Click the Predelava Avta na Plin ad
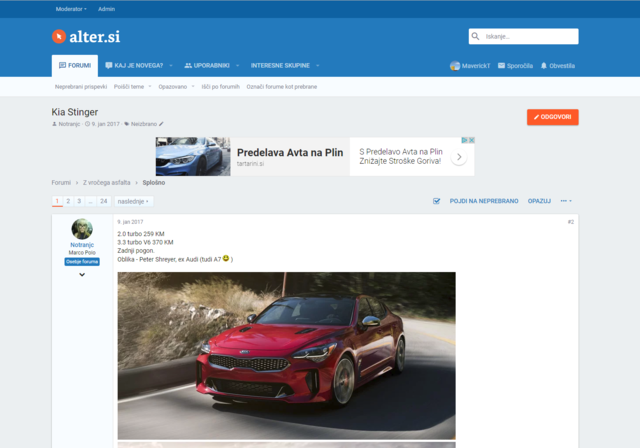 point(290,153)
